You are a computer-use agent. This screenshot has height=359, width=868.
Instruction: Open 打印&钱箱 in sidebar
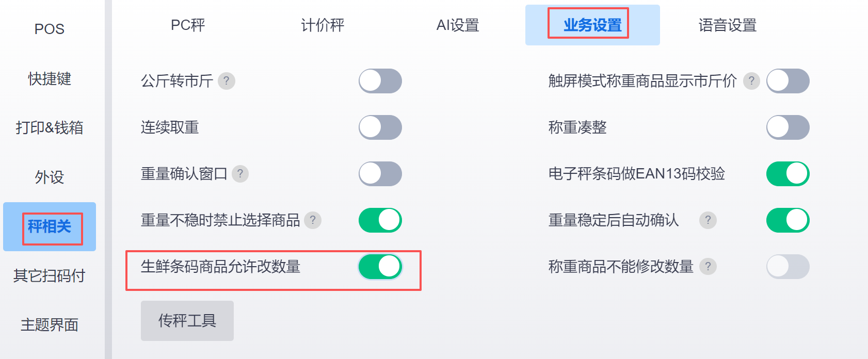50,127
